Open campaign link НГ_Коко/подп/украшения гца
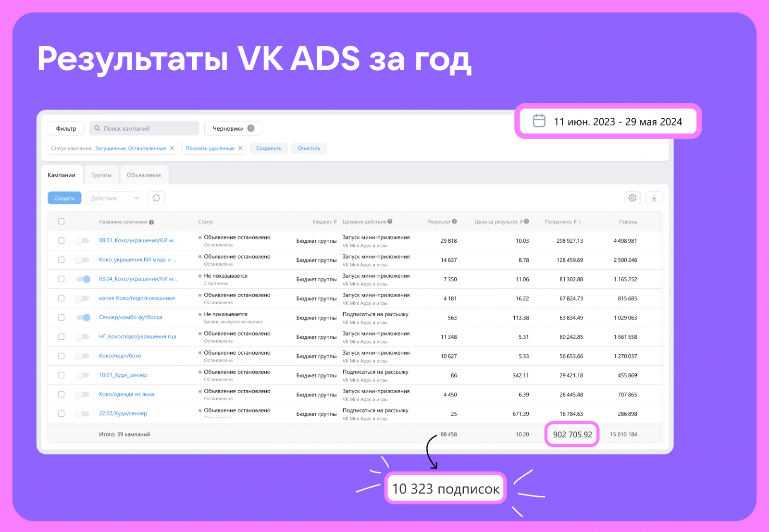 click(137, 336)
